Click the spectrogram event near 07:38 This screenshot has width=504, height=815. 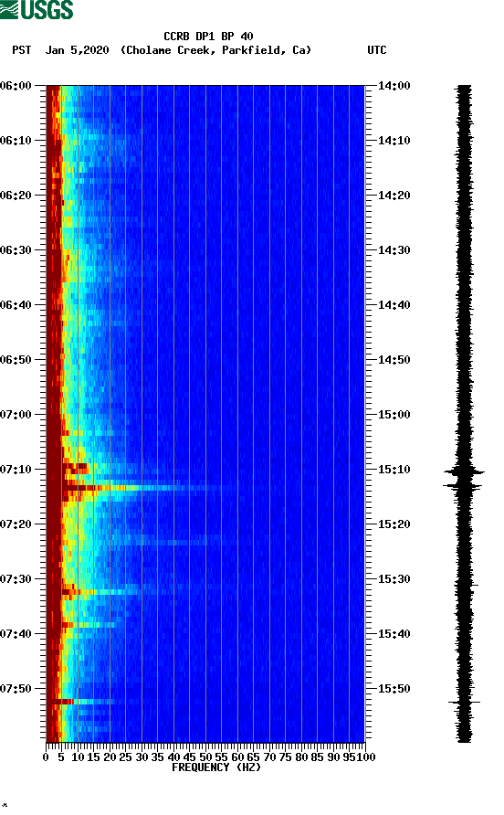(x=89, y=625)
